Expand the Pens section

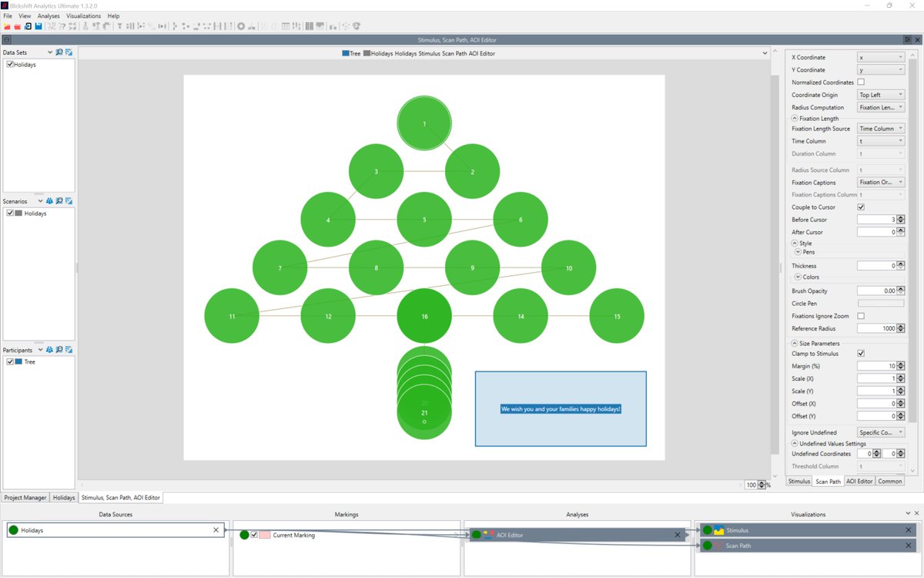point(798,252)
